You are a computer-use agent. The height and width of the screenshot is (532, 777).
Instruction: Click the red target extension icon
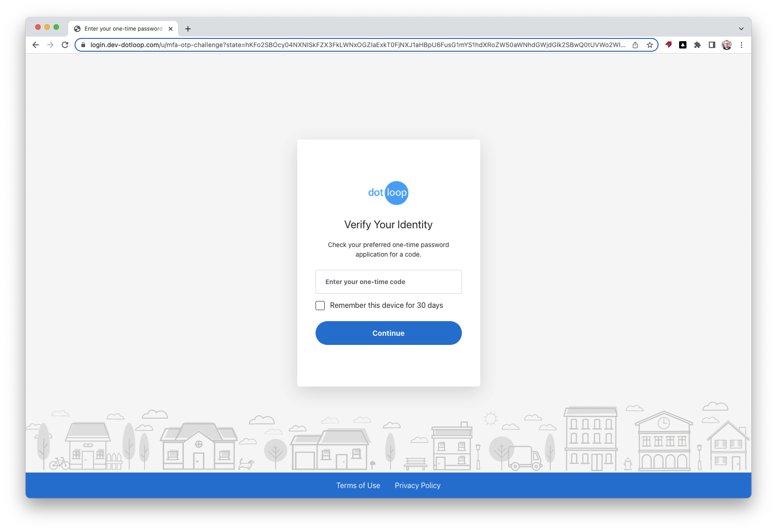point(668,45)
